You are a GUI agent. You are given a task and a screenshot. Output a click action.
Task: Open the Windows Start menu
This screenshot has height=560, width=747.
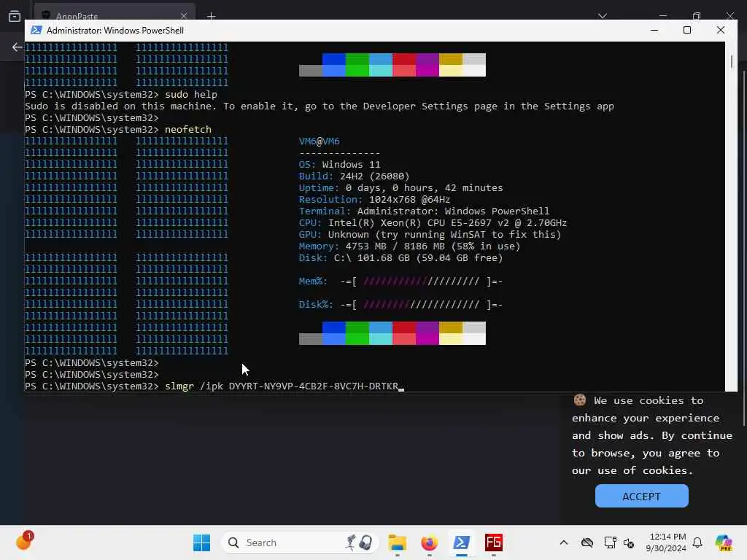[201, 542]
